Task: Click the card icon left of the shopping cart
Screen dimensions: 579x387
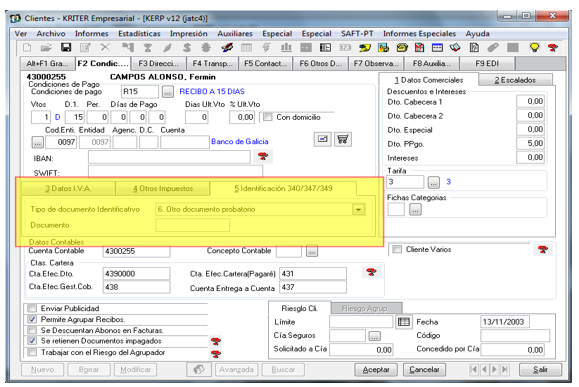Action: click(323, 139)
